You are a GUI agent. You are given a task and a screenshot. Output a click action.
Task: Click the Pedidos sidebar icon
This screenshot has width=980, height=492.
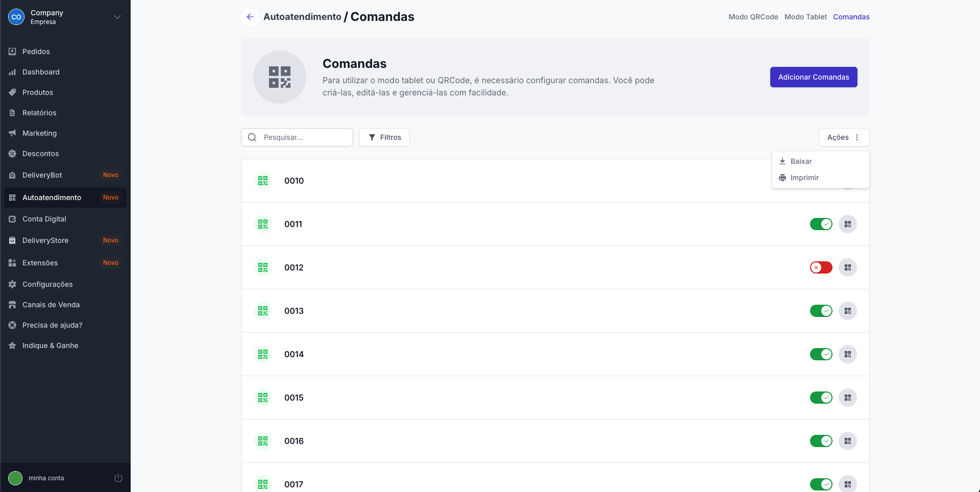tap(12, 52)
